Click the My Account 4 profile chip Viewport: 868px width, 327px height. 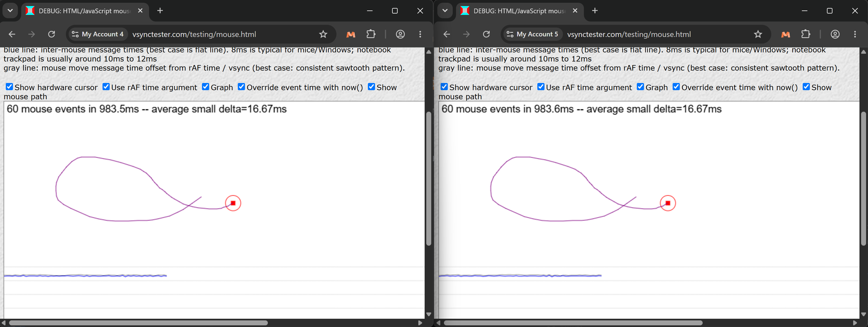[98, 34]
